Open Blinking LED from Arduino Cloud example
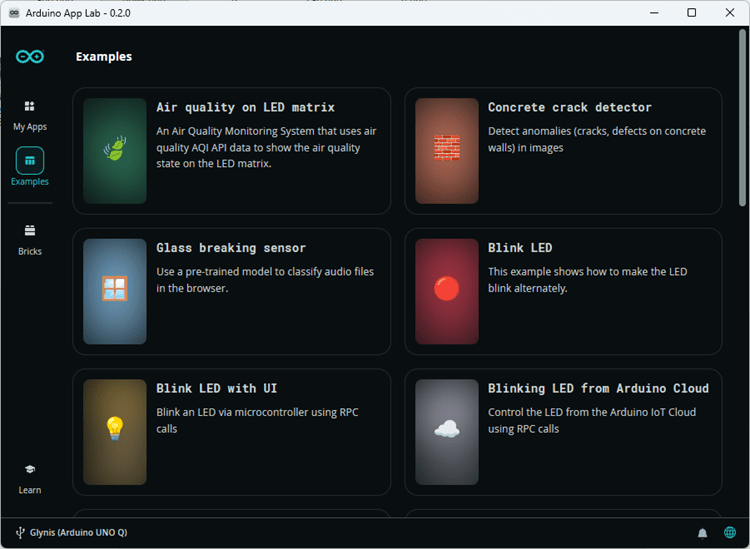This screenshot has height=549, width=750. click(x=598, y=388)
